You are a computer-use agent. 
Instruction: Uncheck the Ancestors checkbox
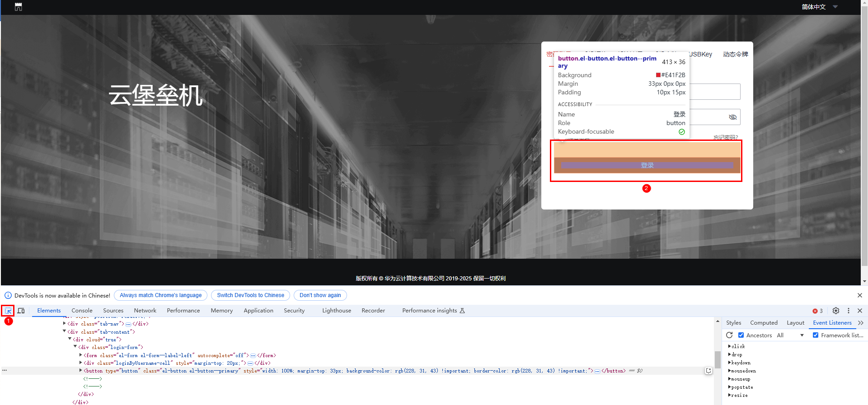pos(741,335)
